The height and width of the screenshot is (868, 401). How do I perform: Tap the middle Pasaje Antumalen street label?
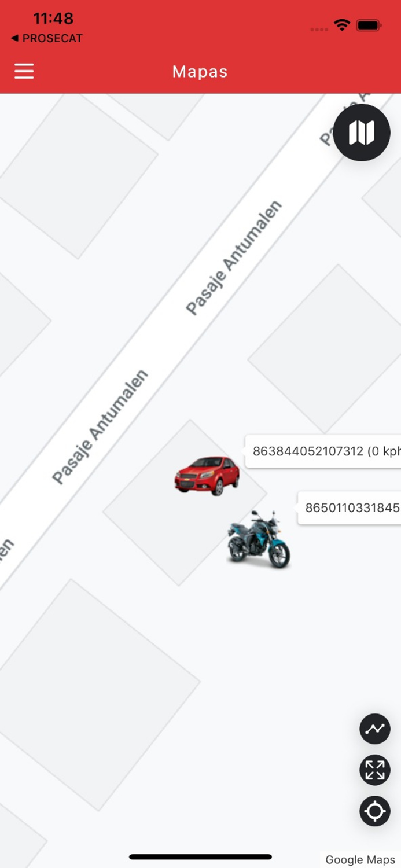coord(234,258)
